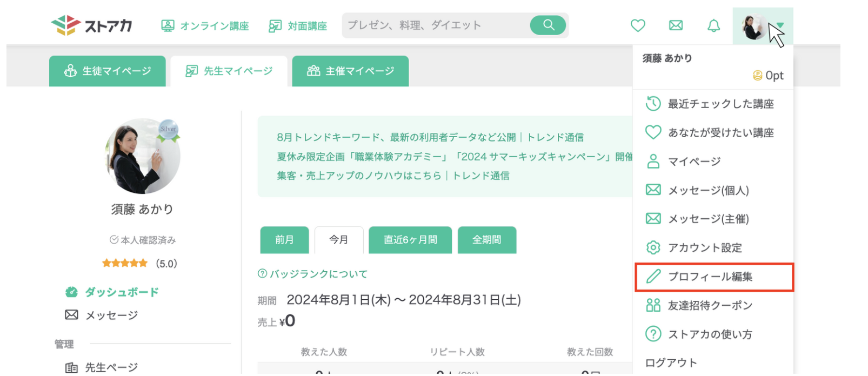Click the envelope messages icon in the header
Viewport: 868px width, 376px height.
click(x=676, y=25)
